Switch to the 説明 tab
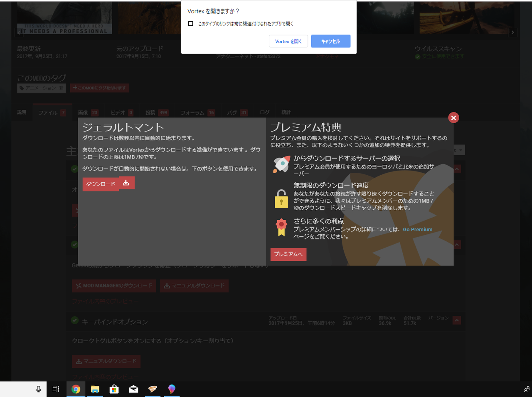The width and height of the screenshot is (532, 397). click(22, 112)
